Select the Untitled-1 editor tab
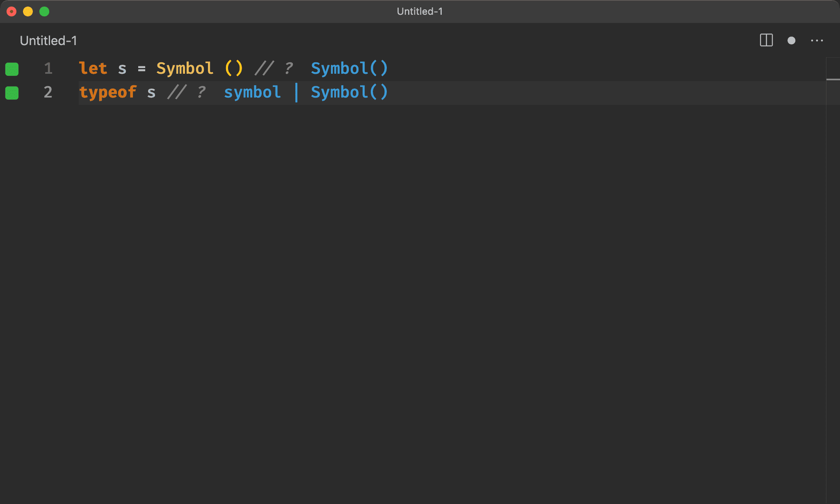The image size is (840, 504). [x=48, y=41]
